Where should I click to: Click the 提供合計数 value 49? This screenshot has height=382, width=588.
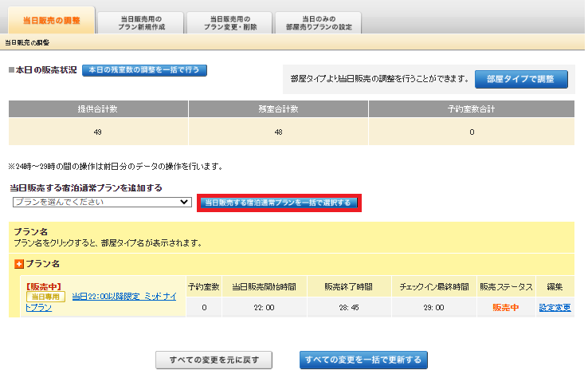(97, 132)
